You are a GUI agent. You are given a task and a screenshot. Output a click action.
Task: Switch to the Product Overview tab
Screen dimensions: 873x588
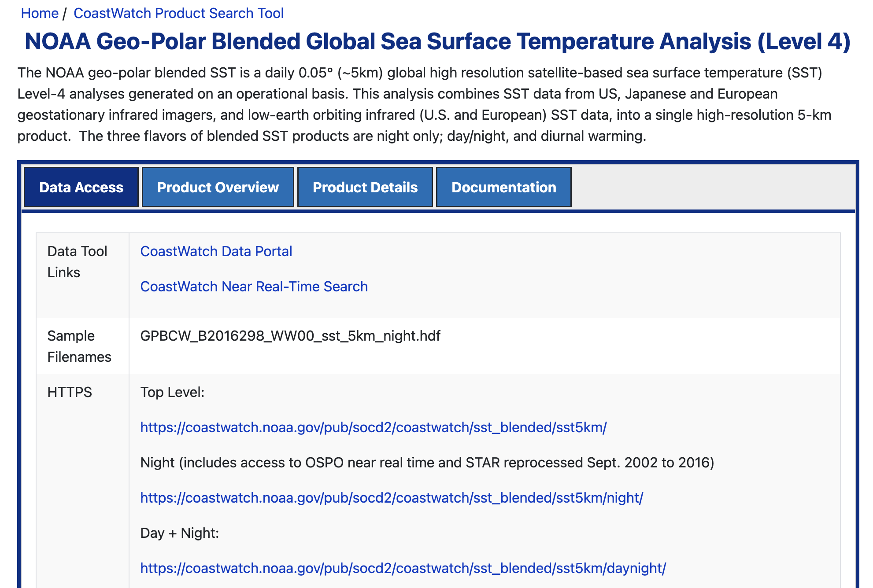pyautogui.click(x=218, y=187)
